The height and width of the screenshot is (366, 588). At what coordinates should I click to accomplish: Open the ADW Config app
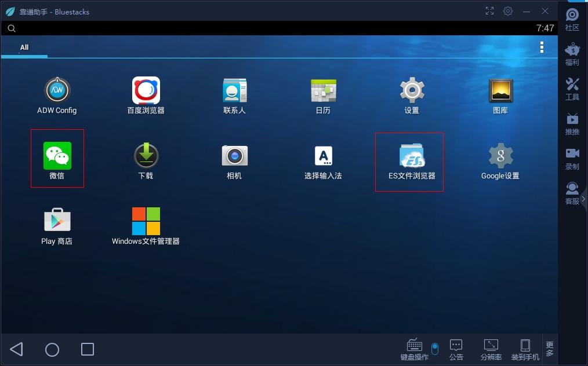[57, 96]
